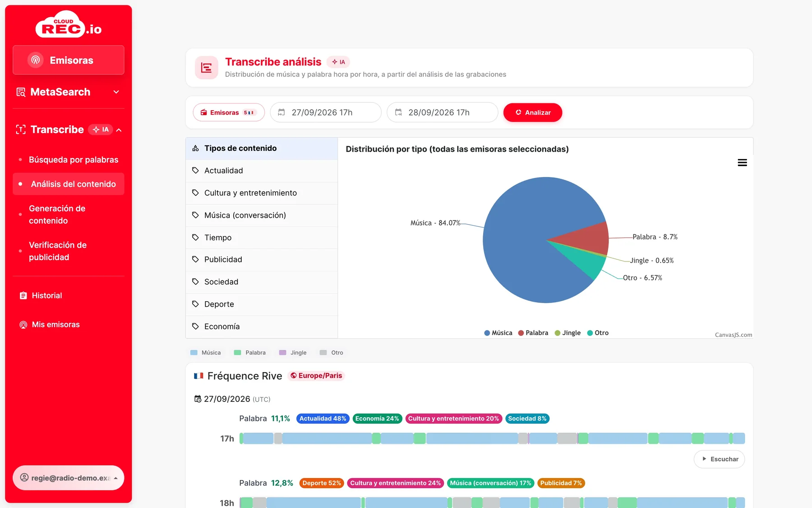Click the tag icon beside Tiempo
Screen dimensions: 812x508
[x=195, y=237]
